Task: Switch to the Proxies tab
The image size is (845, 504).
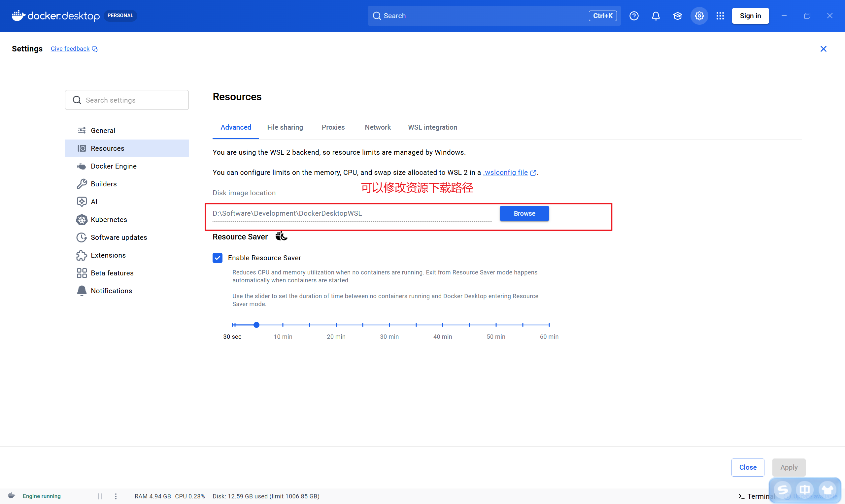Action: point(333,127)
